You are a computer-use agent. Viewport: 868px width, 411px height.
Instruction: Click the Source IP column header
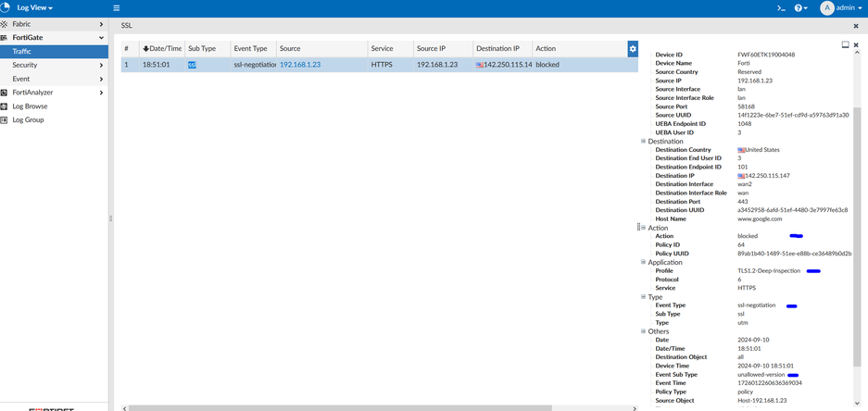443,49
